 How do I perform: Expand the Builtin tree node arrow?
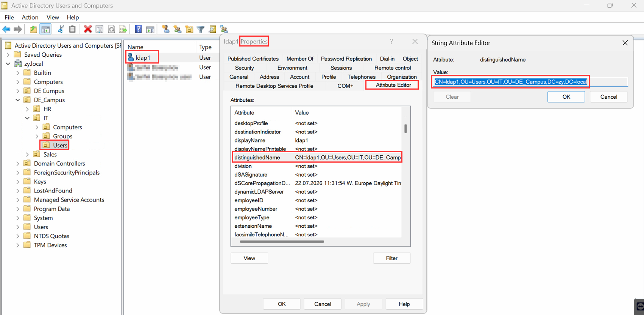tap(18, 73)
